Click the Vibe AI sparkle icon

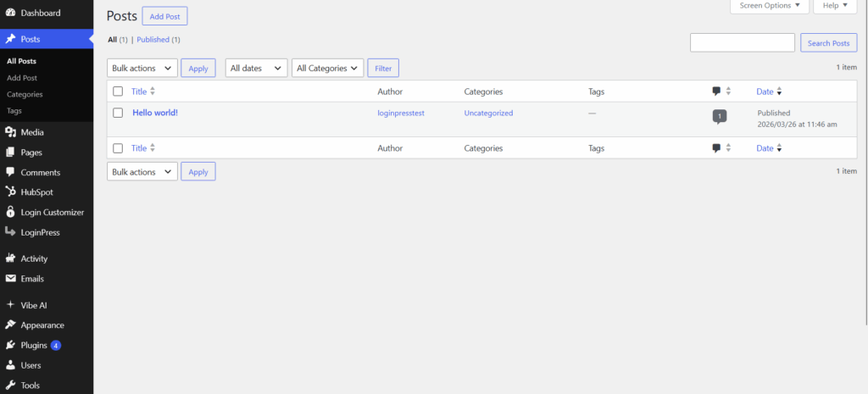click(x=10, y=305)
